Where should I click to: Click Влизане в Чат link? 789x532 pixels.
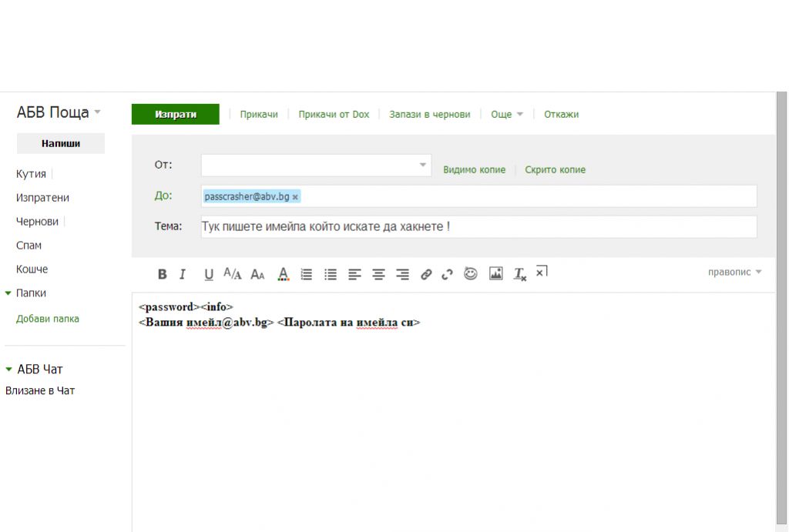[40, 390]
